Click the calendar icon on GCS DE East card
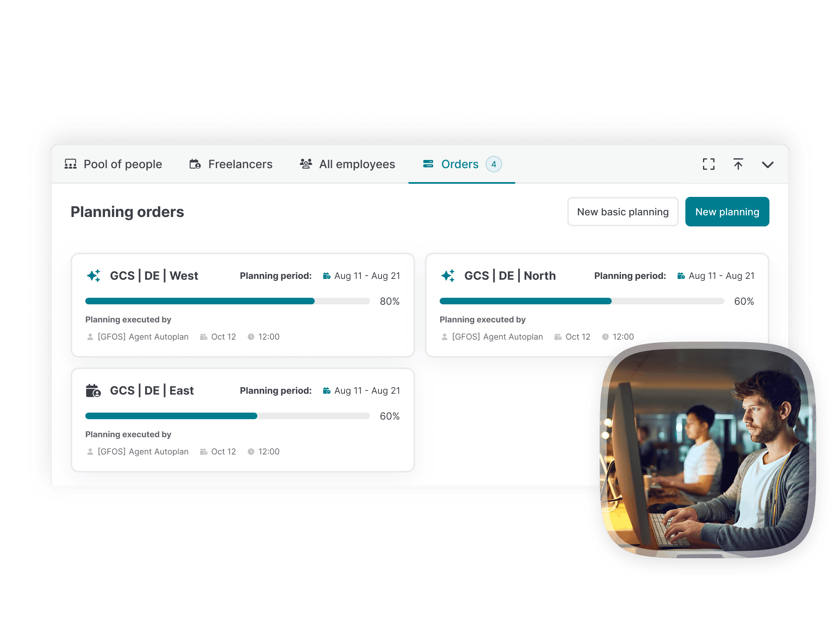The height and width of the screenshot is (630, 840). 93,390
